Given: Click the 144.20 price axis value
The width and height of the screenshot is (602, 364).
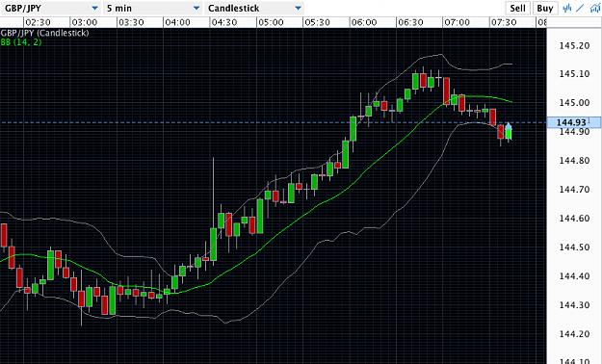Looking at the screenshot, I should click(574, 334).
